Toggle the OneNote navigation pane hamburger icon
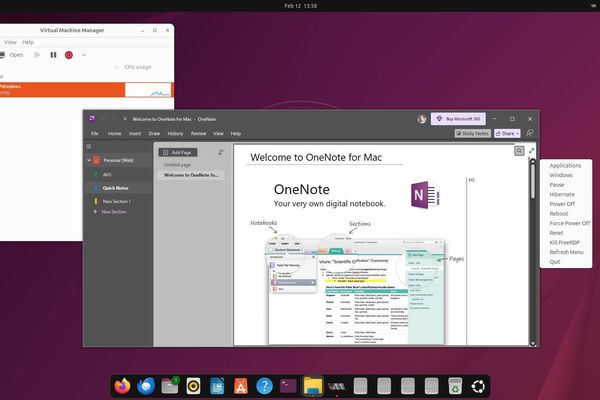Screen dimensions: 600x400 tap(89, 146)
